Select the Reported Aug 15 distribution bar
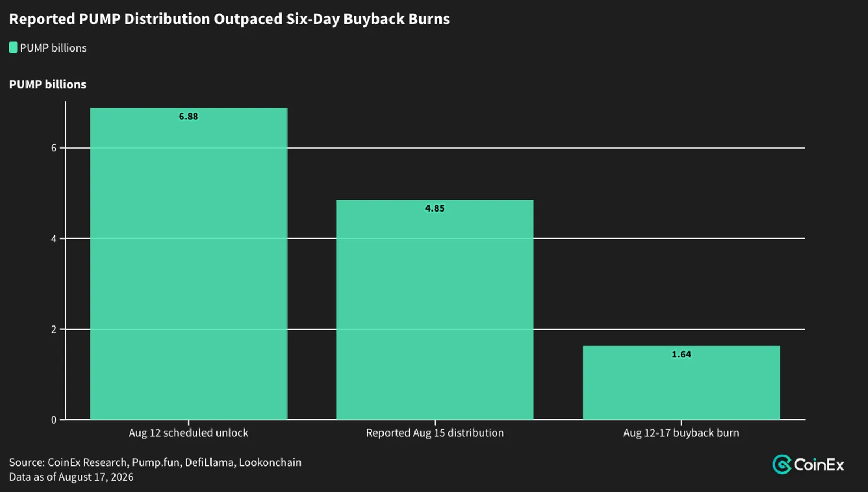 coord(435,310)
